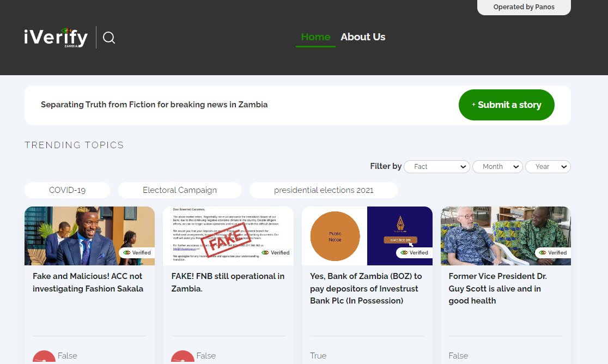Select the Electoral Campaign topic tag

(x=180, y=190)
